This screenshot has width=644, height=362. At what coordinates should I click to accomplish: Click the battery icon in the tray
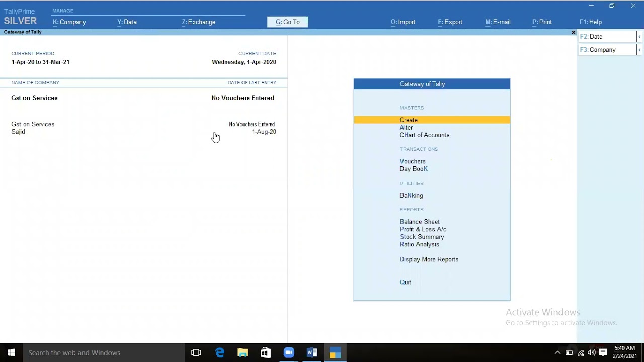tap(569, 353)
